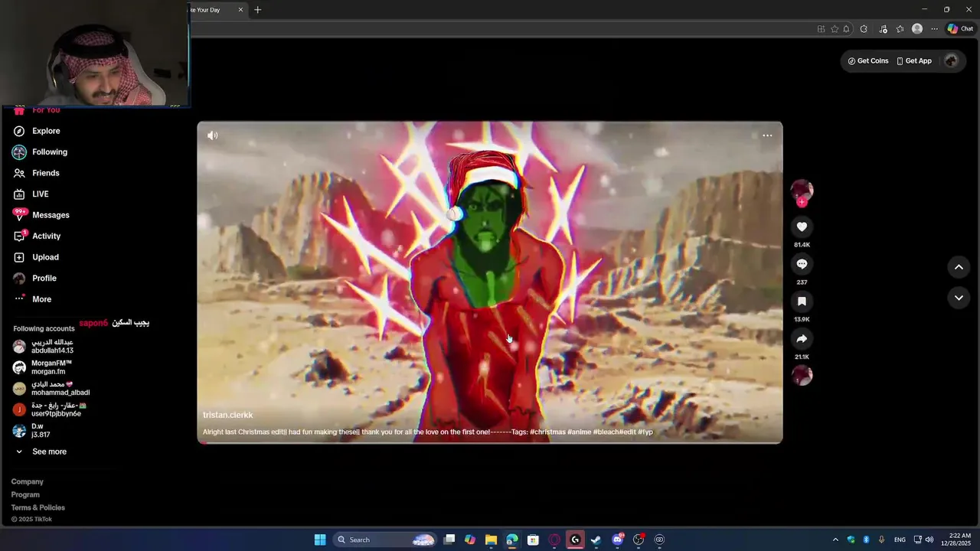This screenshot has width=980, height=551.
Task: Open browser Settings and more menu
Action: pyautogui.click(x=935, y=29)
